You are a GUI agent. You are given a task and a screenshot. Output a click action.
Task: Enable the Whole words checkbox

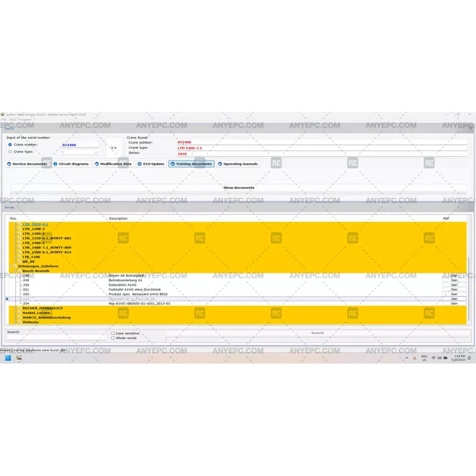point(113,338)
